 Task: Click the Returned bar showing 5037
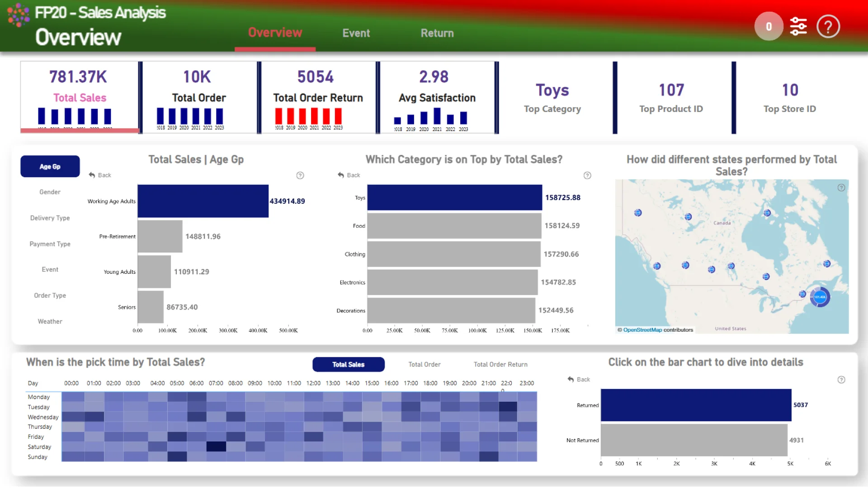(x=696, y=405)
